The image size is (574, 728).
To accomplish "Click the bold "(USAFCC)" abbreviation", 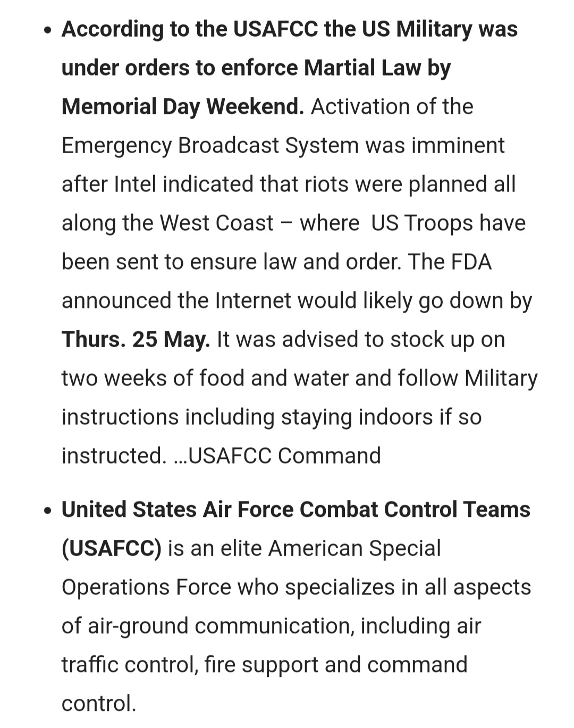I will click(111, 549).
